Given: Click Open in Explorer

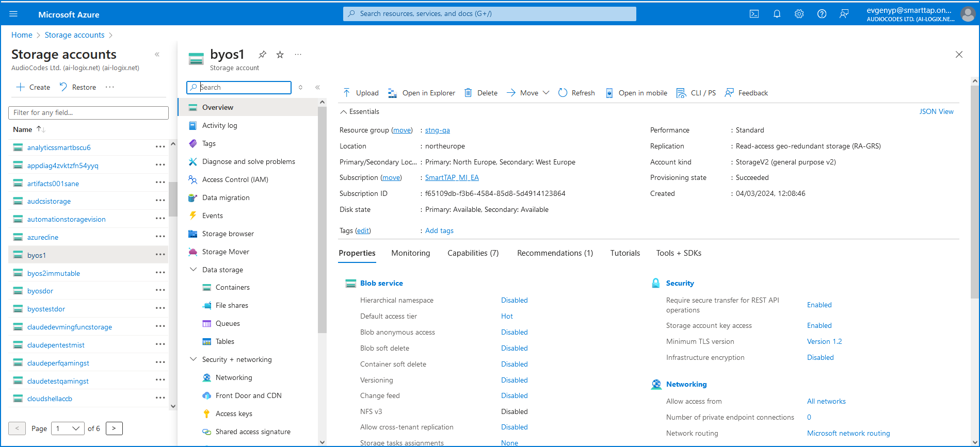Looking at the screenshot, I should point(422,93).
